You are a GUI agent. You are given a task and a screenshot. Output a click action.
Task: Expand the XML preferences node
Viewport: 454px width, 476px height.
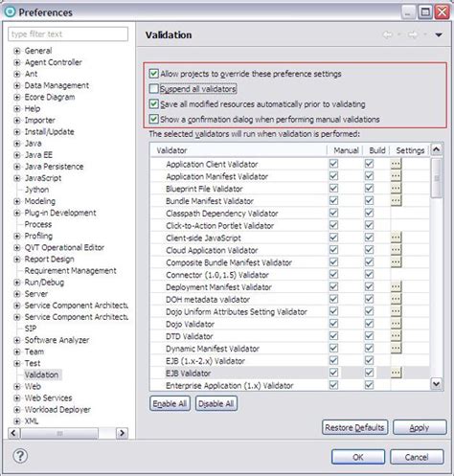[17, 421]
